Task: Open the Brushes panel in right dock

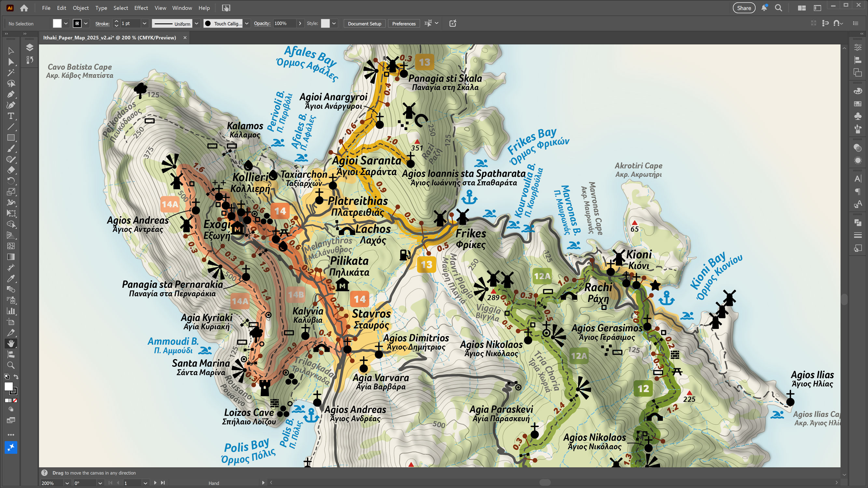Action: 858,129
